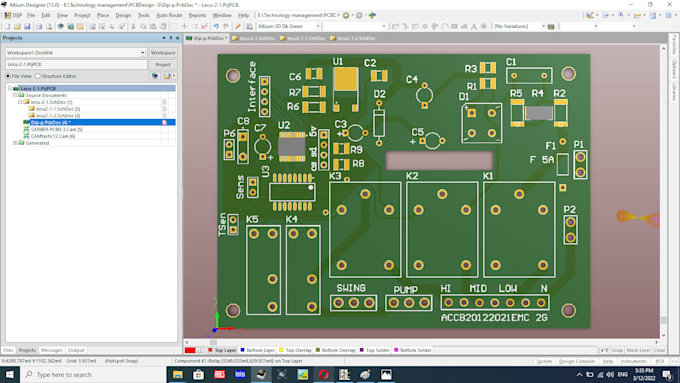Switch to the Messages panel tab
This screenshot has height=383, width=680.
click(x=52, y=350)
